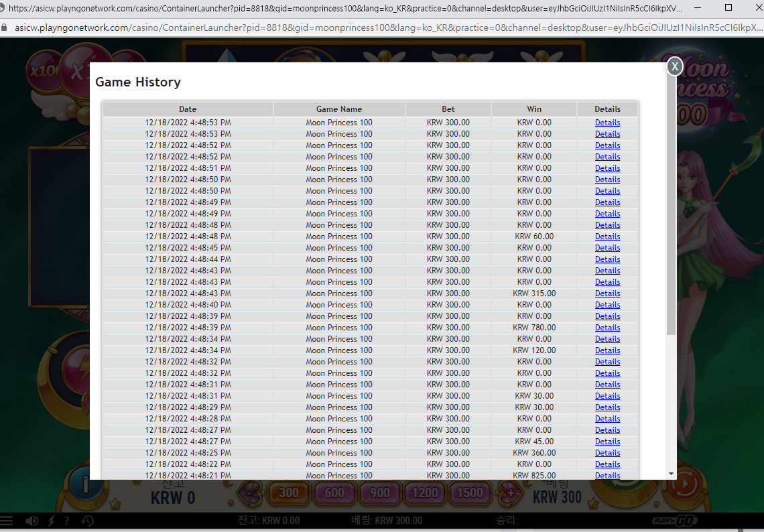764x532 pixels.
Task: Open the question mark help icon
Action: click(66, 521)
